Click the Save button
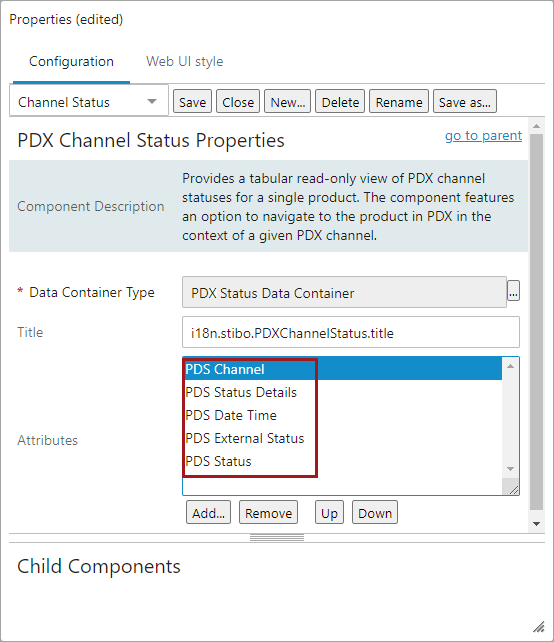This screenshot has height=642, width=554. 192,102
